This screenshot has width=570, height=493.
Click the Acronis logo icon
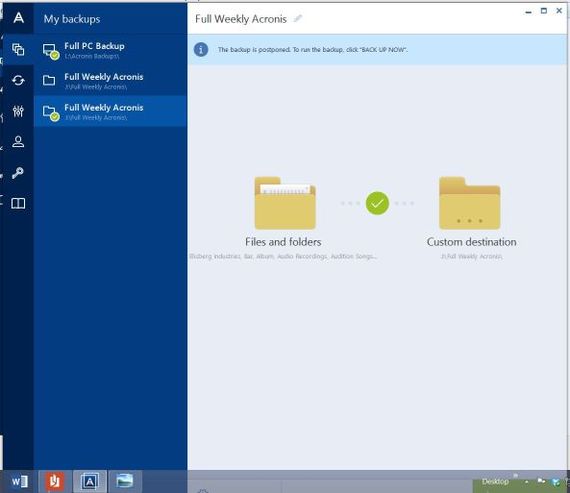tap(19, 17)
